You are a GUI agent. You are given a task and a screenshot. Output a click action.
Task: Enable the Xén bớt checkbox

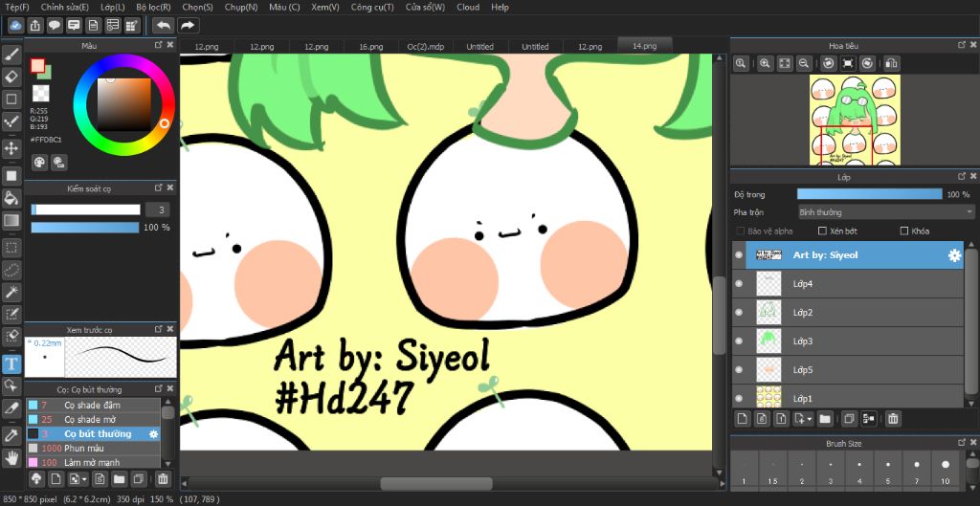(822, 231)
